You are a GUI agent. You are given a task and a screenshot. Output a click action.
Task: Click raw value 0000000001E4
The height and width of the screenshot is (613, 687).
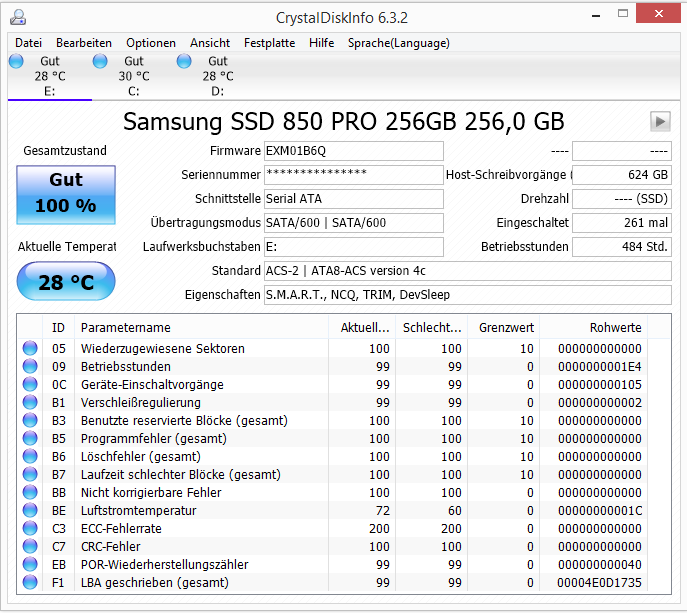(599, 366)
